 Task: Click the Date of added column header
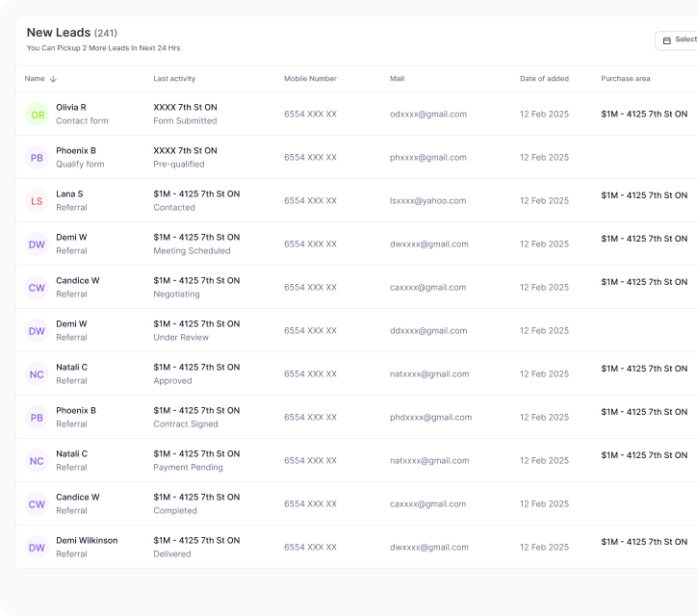544,79
